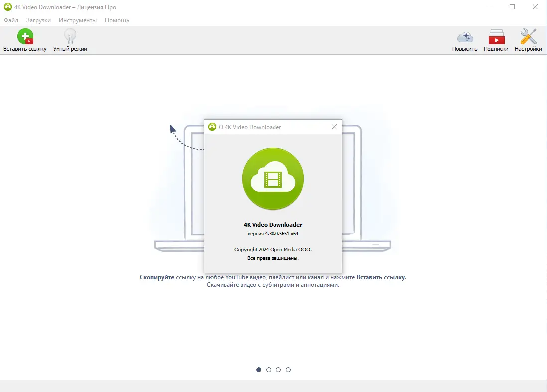Click the Скачивайте видео с субтитрами text
547x392 pixels.
pos(273,285)
